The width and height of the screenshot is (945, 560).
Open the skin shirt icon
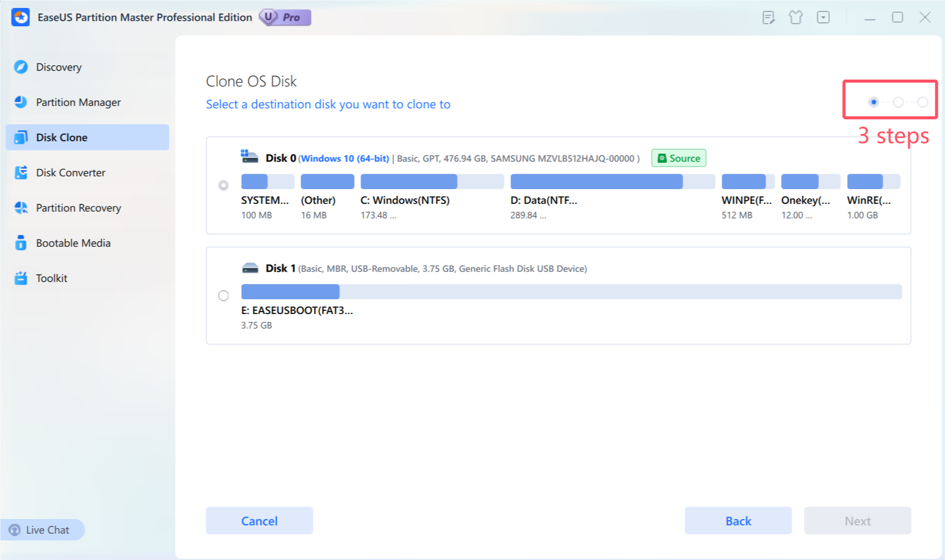[x=796, y=18]
